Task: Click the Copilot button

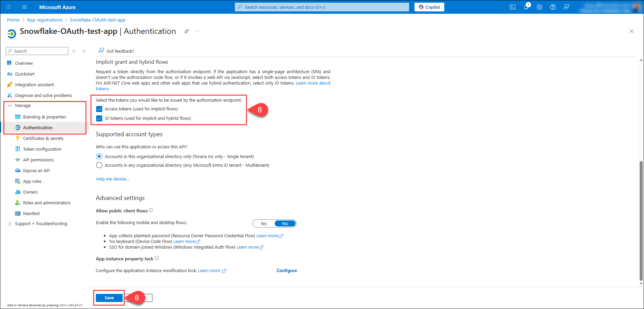Action: 429,7
